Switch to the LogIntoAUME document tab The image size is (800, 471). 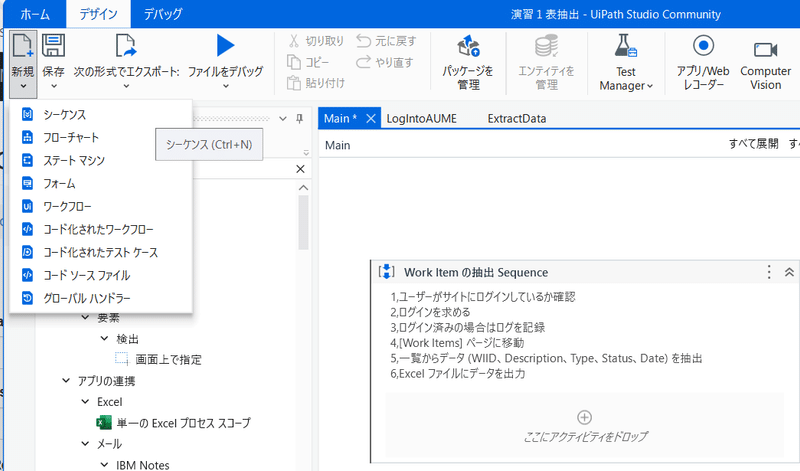click(x=421, y=118)
